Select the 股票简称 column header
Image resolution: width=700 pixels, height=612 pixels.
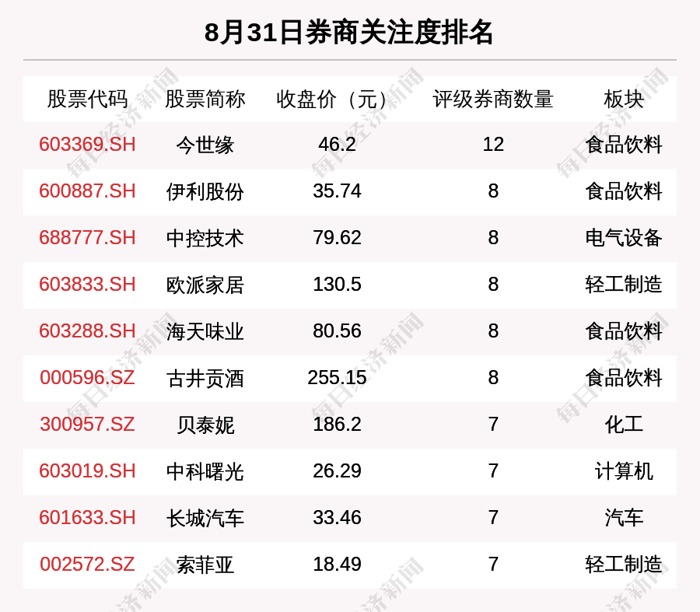coord(205,99)
